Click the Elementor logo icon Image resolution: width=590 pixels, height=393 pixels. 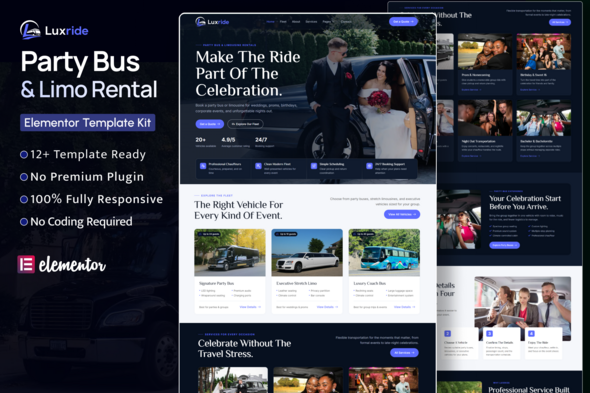(26, 264)
